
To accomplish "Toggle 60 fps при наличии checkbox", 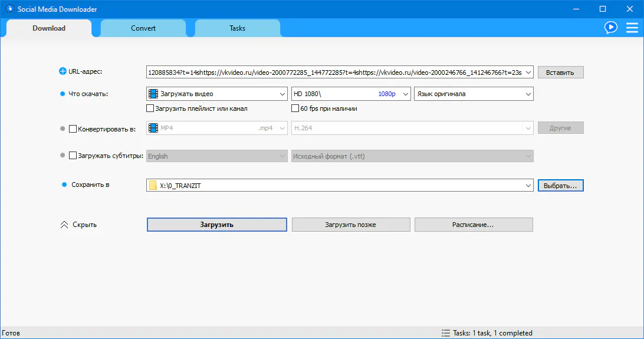I will (x=295, y=108).
